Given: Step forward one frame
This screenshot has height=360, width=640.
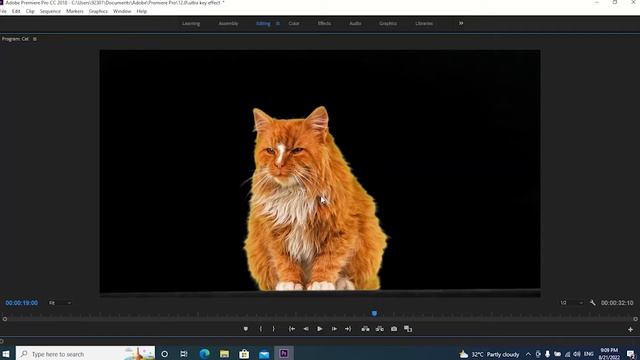Looking at the screenshot, I should [334, 329].
